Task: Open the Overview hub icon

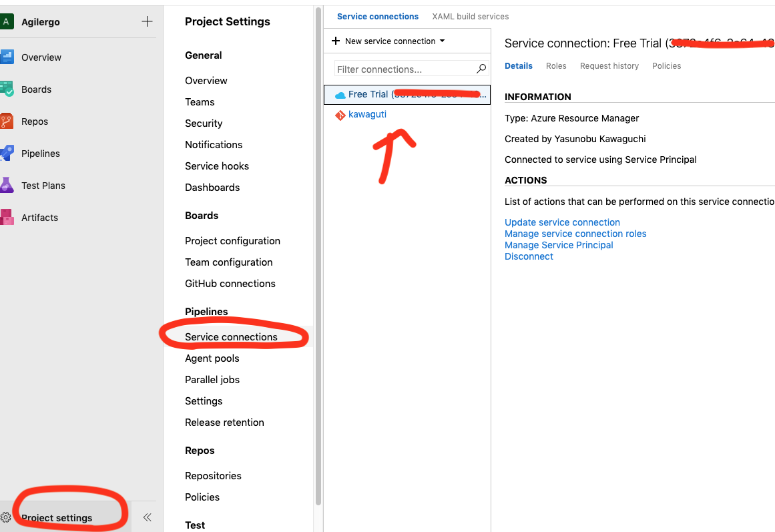Action: pos(7,57)
